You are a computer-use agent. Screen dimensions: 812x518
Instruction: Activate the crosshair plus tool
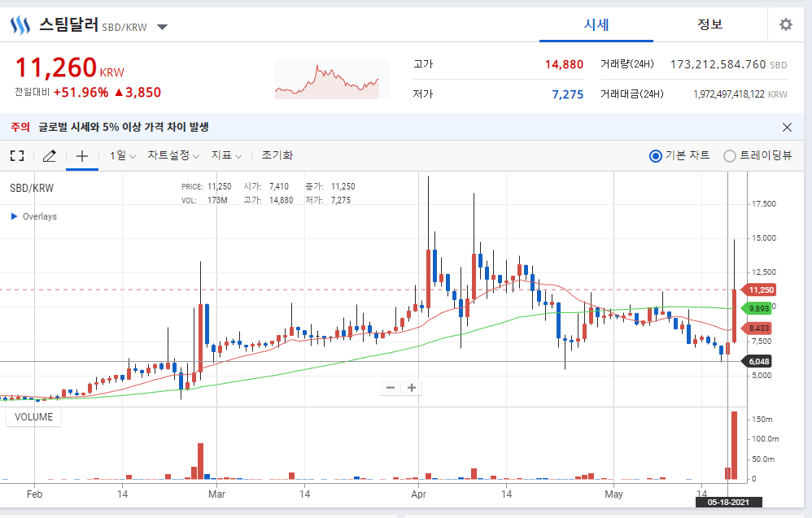point(82,156)
